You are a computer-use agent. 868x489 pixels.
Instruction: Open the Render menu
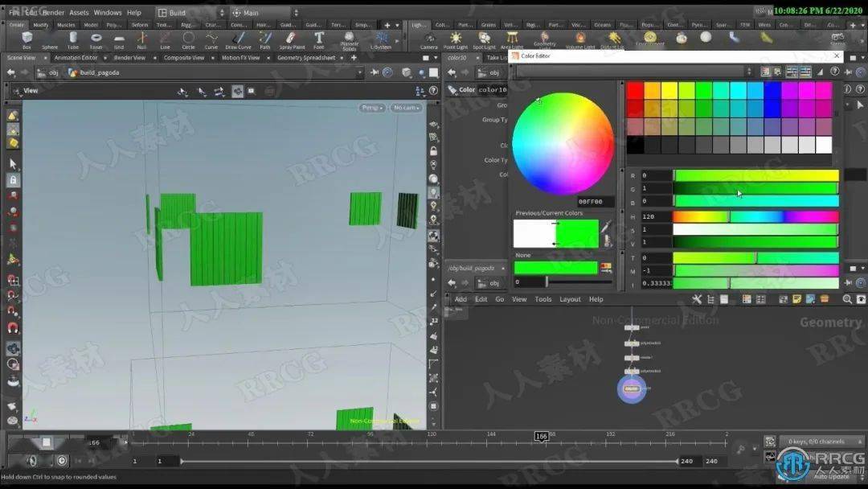tap(53, 12)
